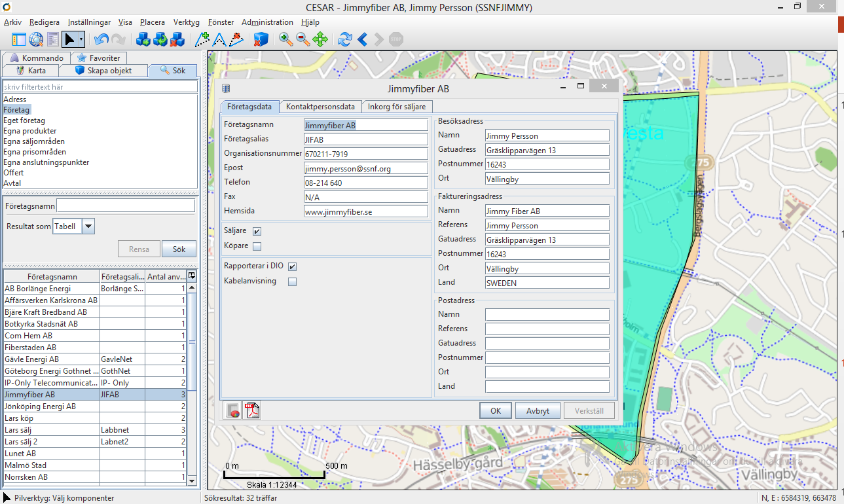
Task: Click the Hemsida field www.jimmyfiber.se
Action: point(365,211)
